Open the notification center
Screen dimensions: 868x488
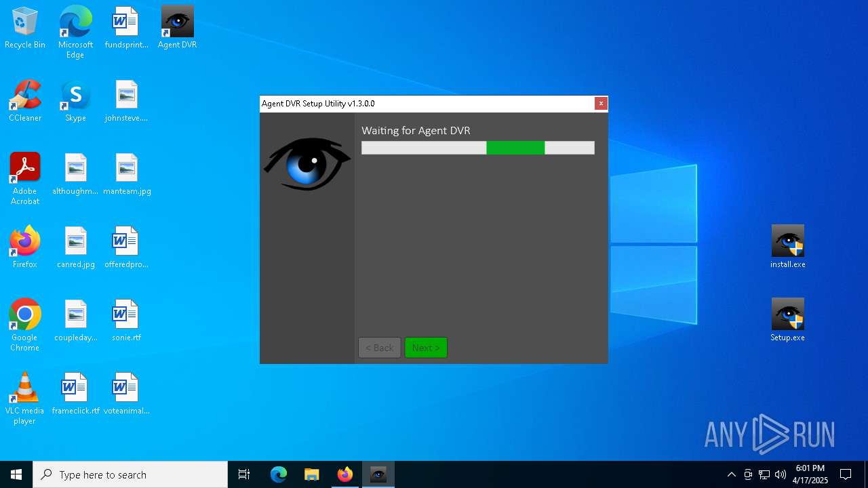846,474
